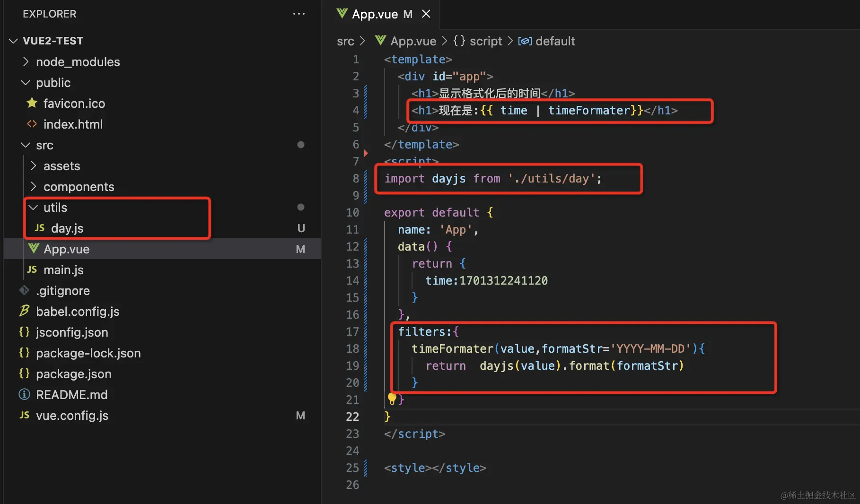Open package-lock.json via its braces icon
860x504 pixels.
point(24,353)
